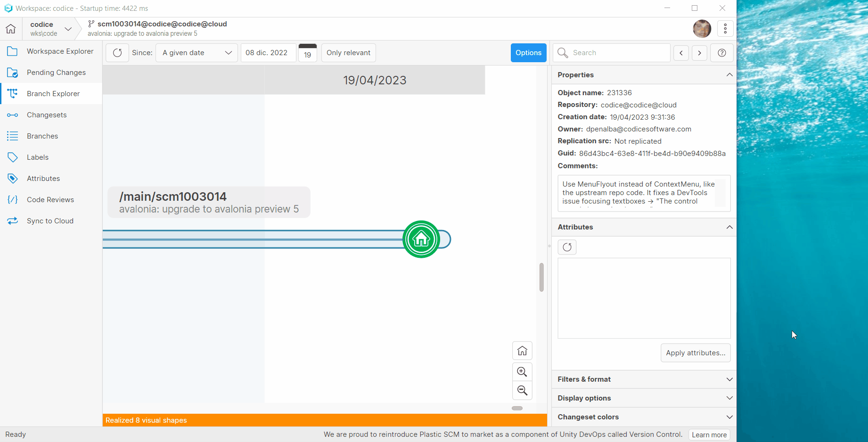Click inside the Search field
This screenshot has width=868, height=442.
pos(613,52)
